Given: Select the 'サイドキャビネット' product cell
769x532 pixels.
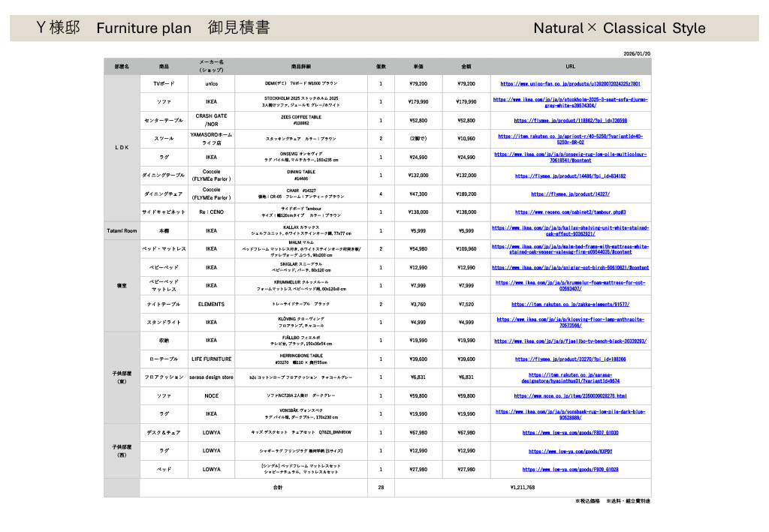Looking at the screenshot, I should click(164, 212).
